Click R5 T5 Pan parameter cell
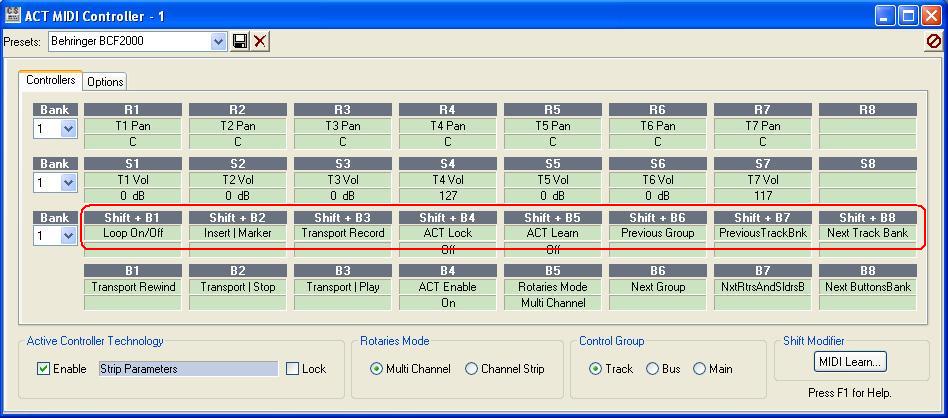The height and width of the screenshot is (418, 948). pos(553,126)
